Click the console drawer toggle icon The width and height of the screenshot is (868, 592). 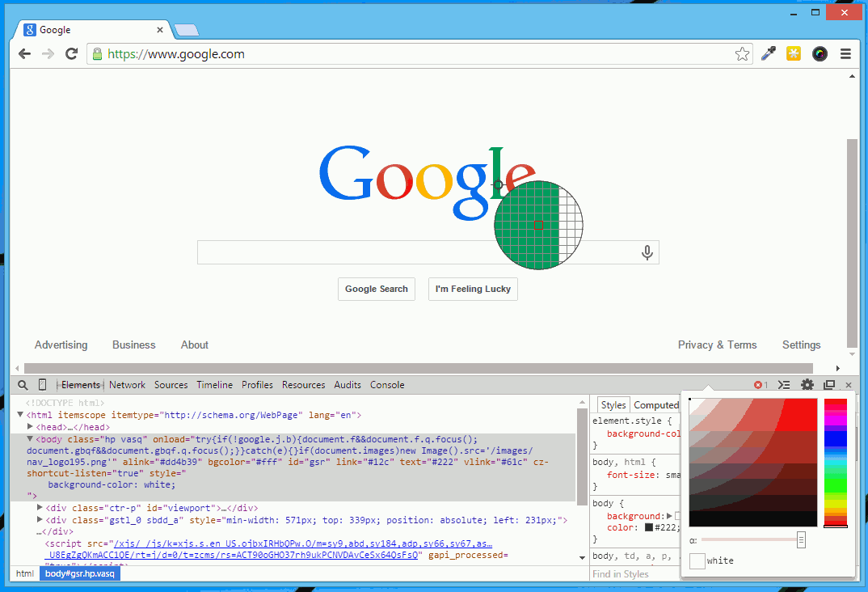click(782, 385)
